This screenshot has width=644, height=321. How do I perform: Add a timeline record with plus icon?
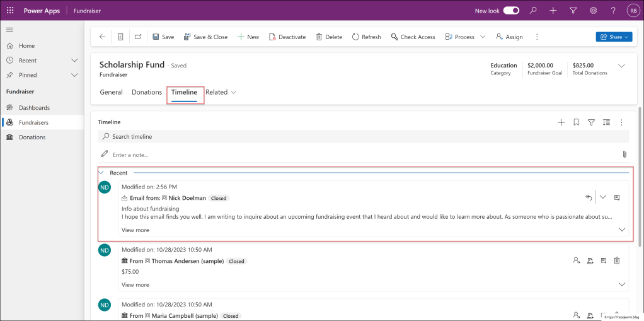coord(561,122)
